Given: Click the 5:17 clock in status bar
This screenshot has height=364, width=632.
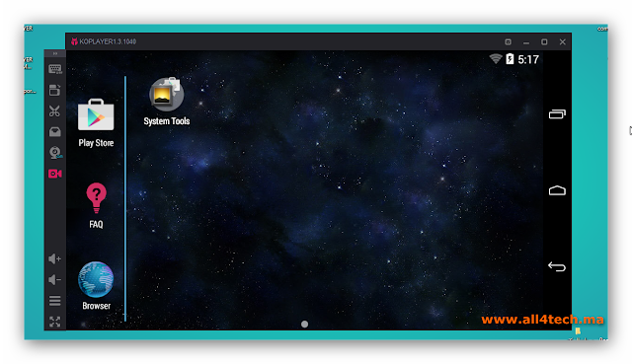Looking at the screenshot, I should [x=528, y=59].
